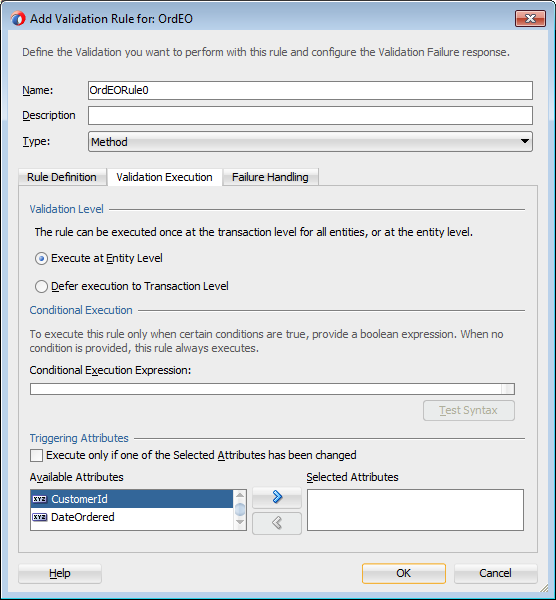Click into the Description text field

[x=310, y=116]
